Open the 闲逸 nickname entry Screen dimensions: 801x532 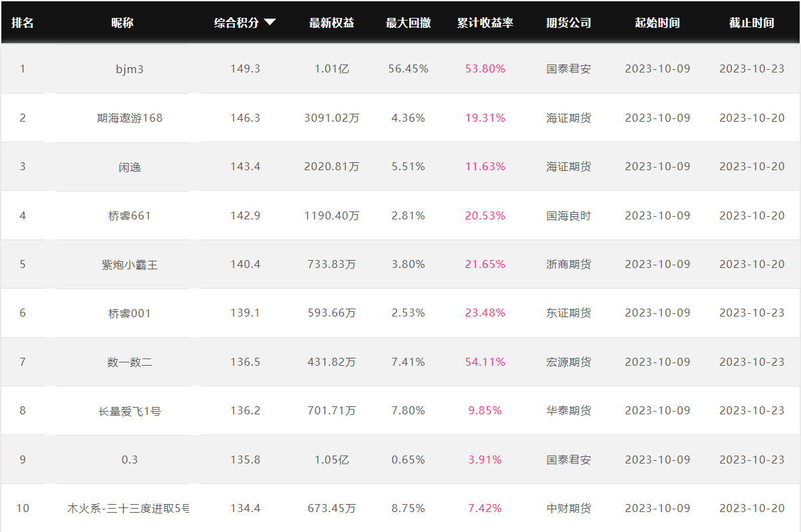pyautogui.click(x=130, y=167)
